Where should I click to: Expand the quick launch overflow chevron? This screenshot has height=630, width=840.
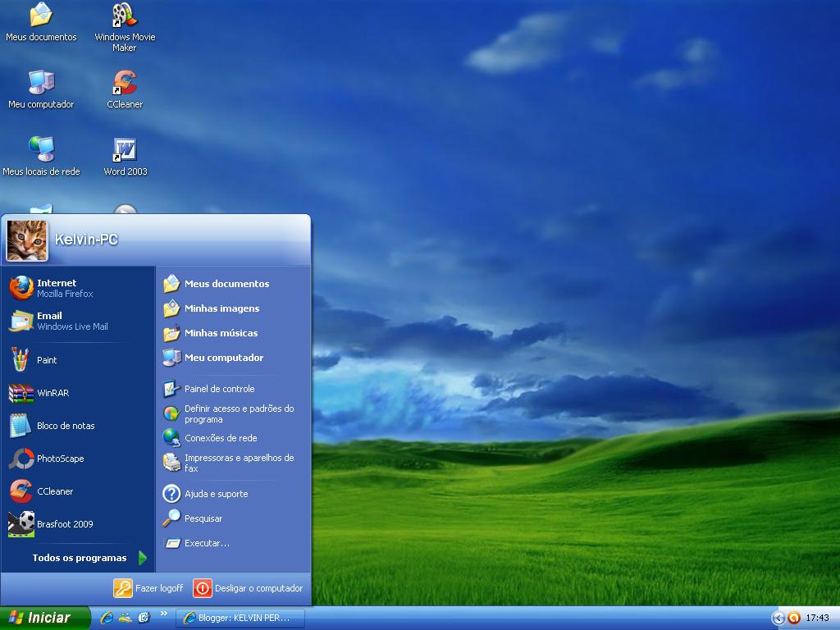[164, 614]
